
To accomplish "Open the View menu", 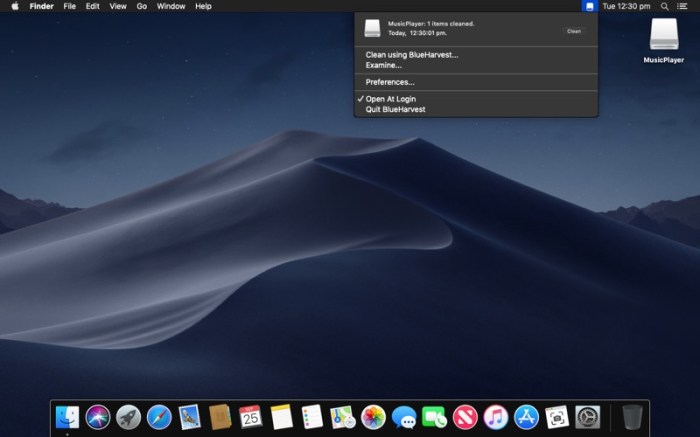I will (118, 6).
